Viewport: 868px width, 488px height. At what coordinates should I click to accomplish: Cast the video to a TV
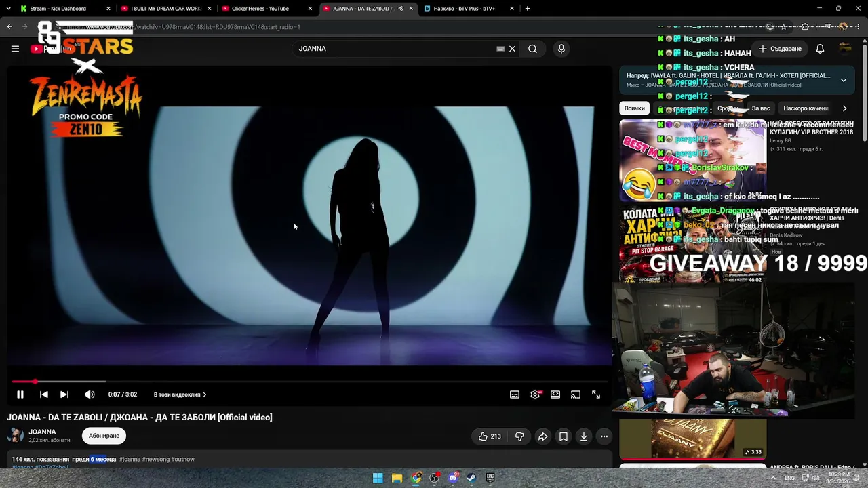(576, 394)
